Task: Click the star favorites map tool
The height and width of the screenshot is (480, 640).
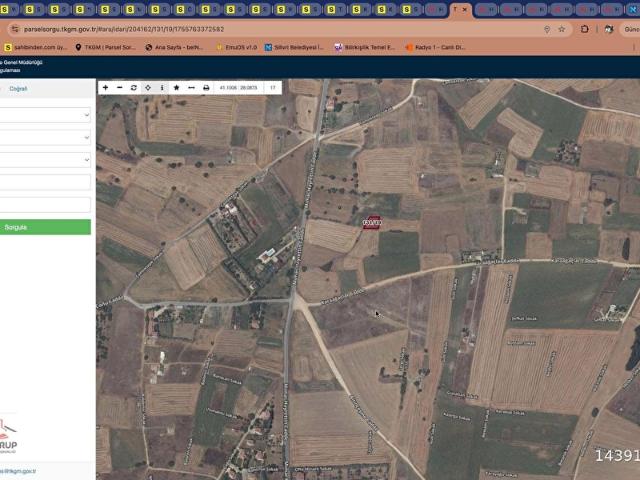Action: [x=176, y=88]
